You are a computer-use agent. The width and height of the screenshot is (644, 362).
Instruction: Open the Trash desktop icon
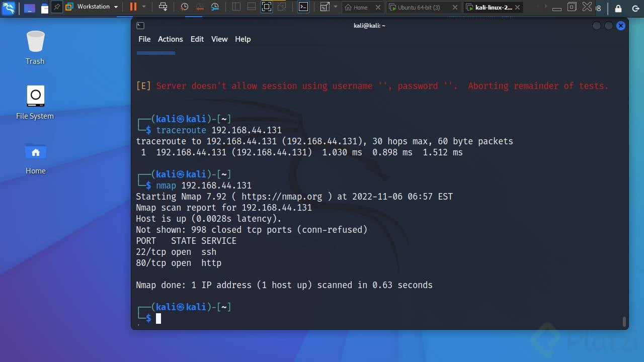pos(35,48)
